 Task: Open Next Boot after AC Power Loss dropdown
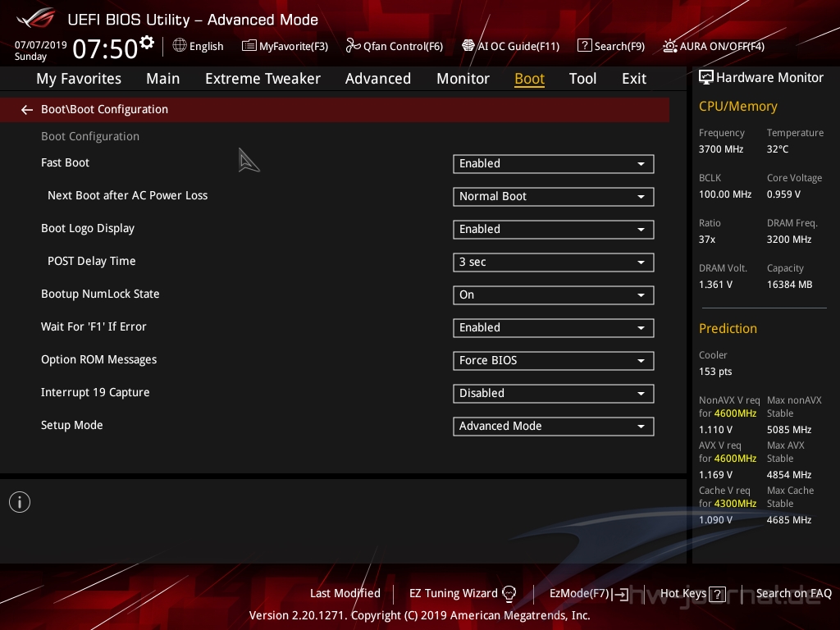click(554, 197)
